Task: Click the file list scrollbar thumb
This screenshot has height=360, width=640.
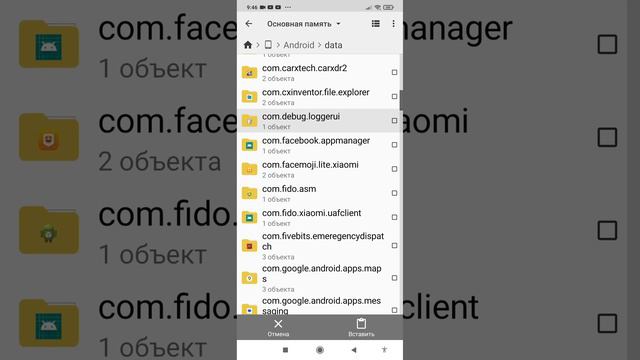Action: (x=401, y=100)
